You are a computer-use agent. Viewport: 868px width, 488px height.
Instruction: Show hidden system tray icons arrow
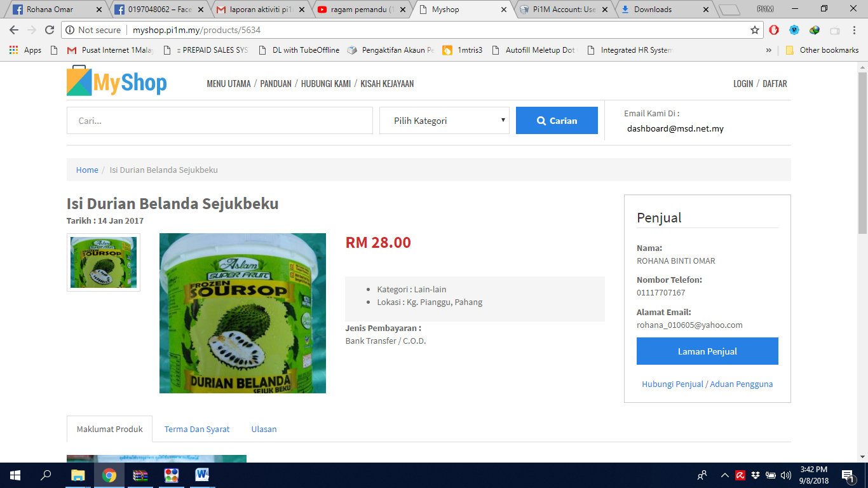coord(725,475)
